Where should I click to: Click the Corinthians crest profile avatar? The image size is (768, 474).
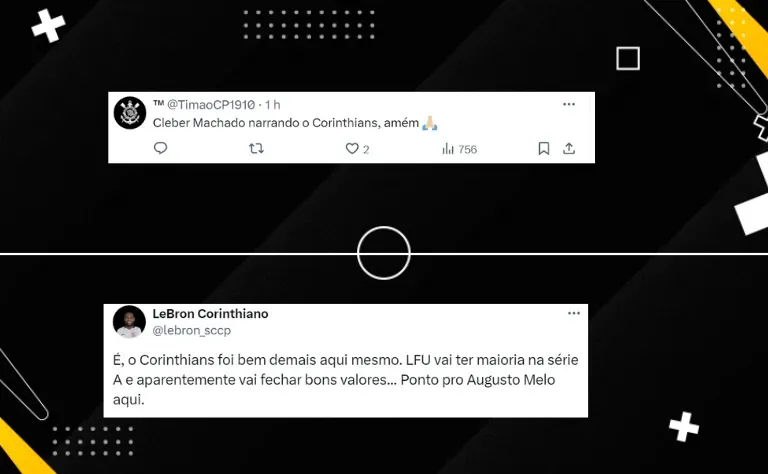pyautogui.click(x=130, y=113)
